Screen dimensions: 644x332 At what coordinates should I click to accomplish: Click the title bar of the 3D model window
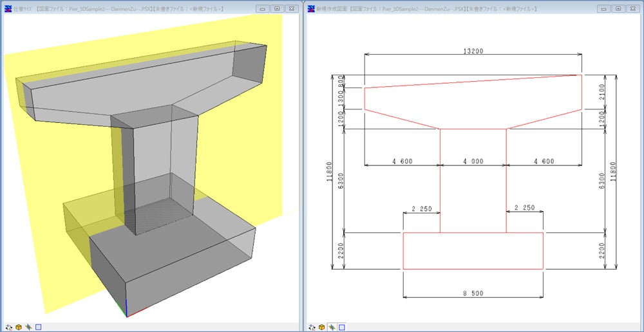coord(129,9)
